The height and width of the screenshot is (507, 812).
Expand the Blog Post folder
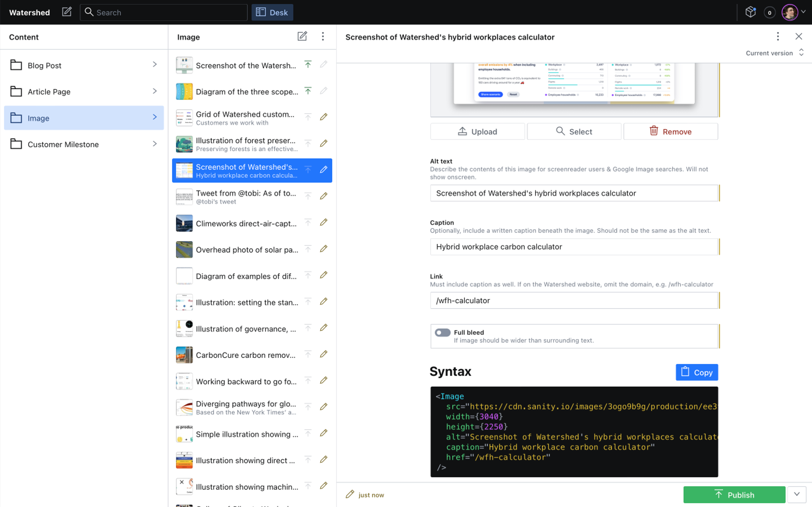(x=84, y=65)
